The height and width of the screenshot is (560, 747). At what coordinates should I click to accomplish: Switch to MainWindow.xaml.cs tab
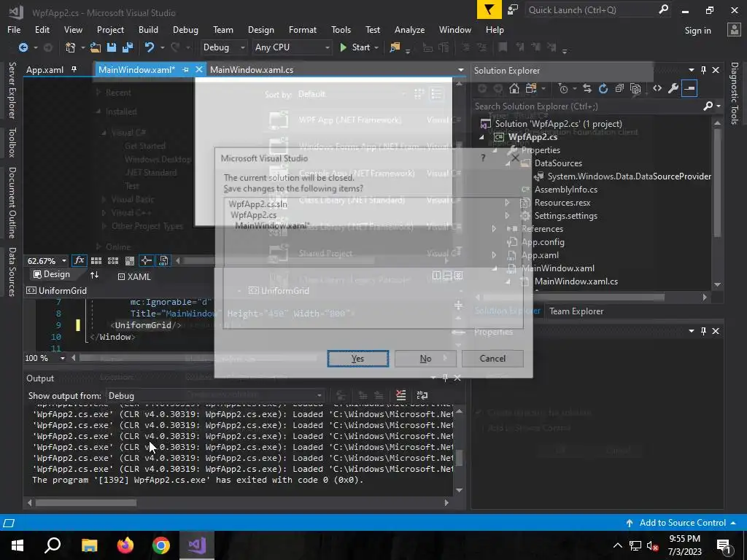(x=252, y=69)
